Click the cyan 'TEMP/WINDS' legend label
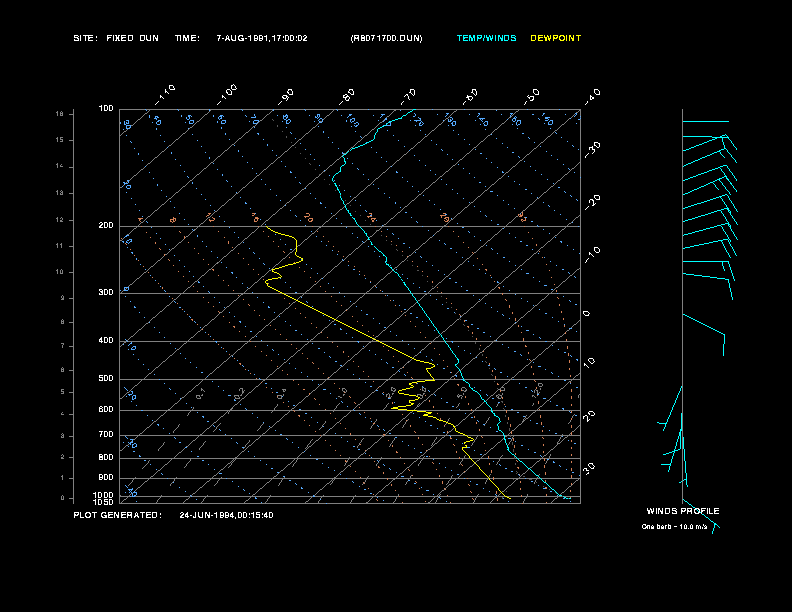Screen dimensions: 792x612 486,38
